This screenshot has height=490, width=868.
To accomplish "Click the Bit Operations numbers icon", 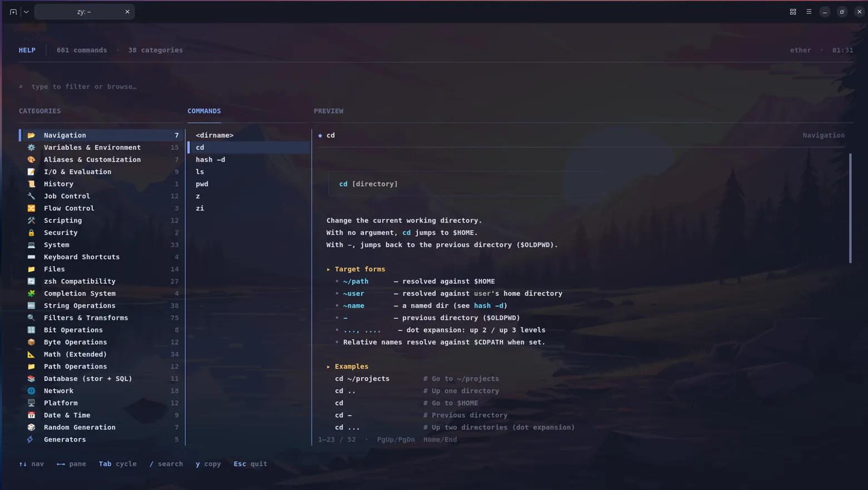I will click(x=31, y=330).
